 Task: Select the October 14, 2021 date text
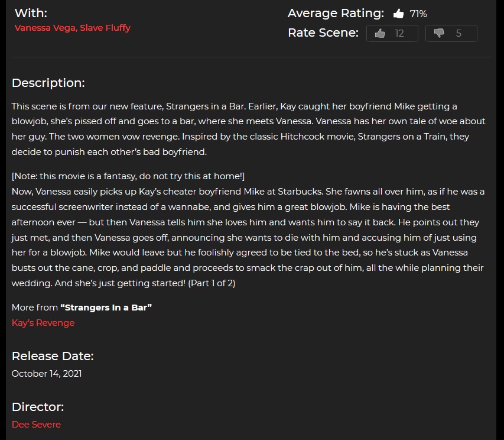[x=47, y=373]
